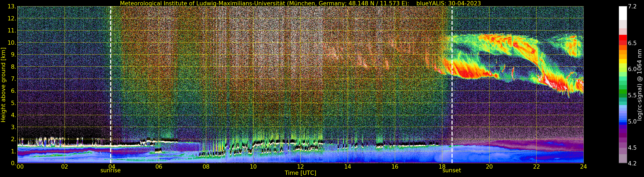Select the '4.' height axis tick label
This screenshot has width=644, height=177.
click(14, 115)
